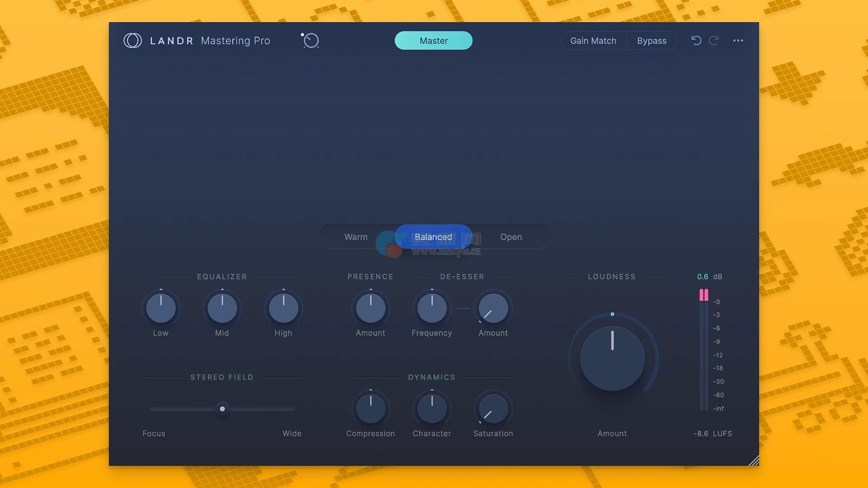Select the Open style option
Screen dimensions: 868x488
[x=511, y=237]
